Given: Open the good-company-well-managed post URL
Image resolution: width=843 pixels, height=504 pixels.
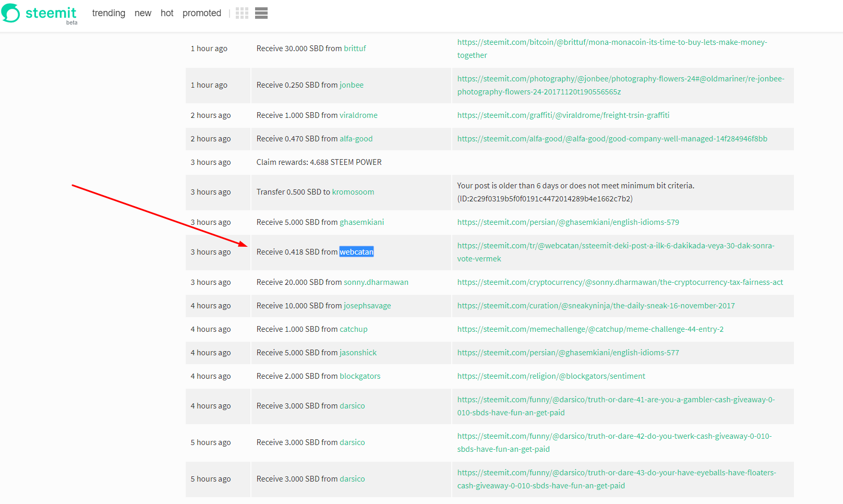Looking at the screenshot, I should [612, 139].
